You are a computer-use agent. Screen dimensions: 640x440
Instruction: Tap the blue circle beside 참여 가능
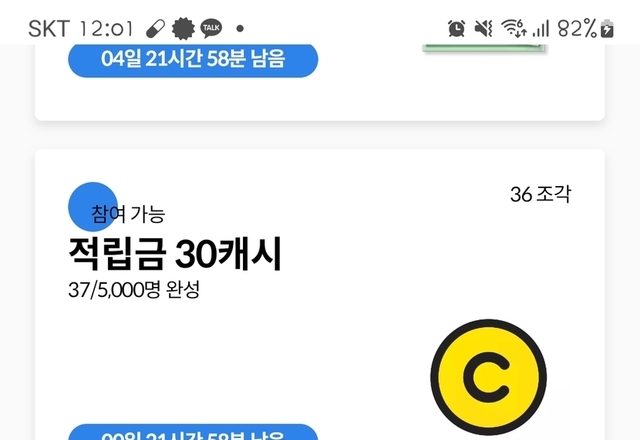(93, 207)
